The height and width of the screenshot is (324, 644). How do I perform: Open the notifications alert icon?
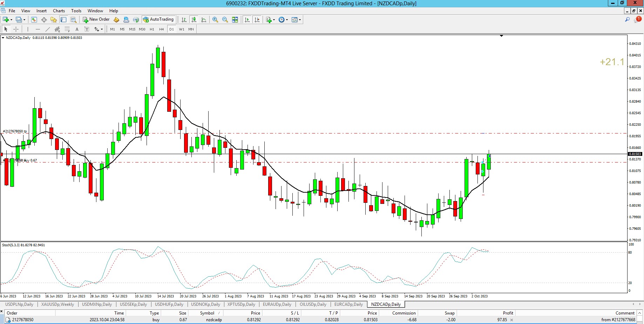[x=637, y=20]
